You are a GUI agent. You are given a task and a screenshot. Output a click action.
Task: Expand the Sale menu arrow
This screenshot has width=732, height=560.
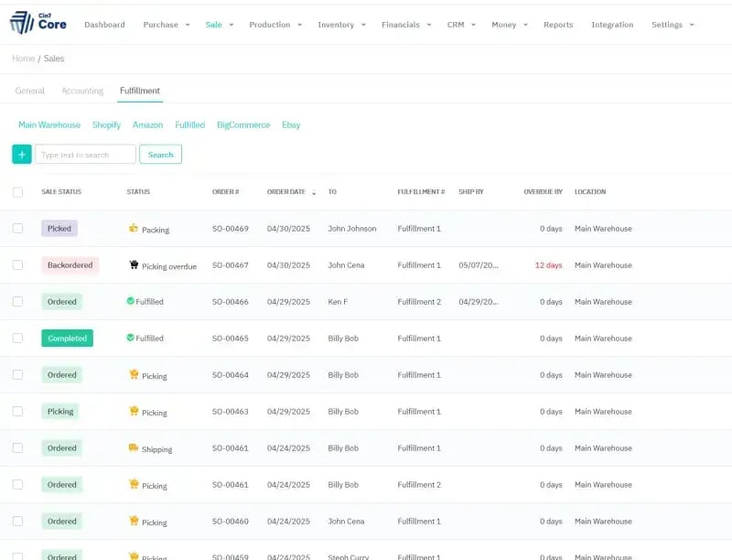pos(231,25)
